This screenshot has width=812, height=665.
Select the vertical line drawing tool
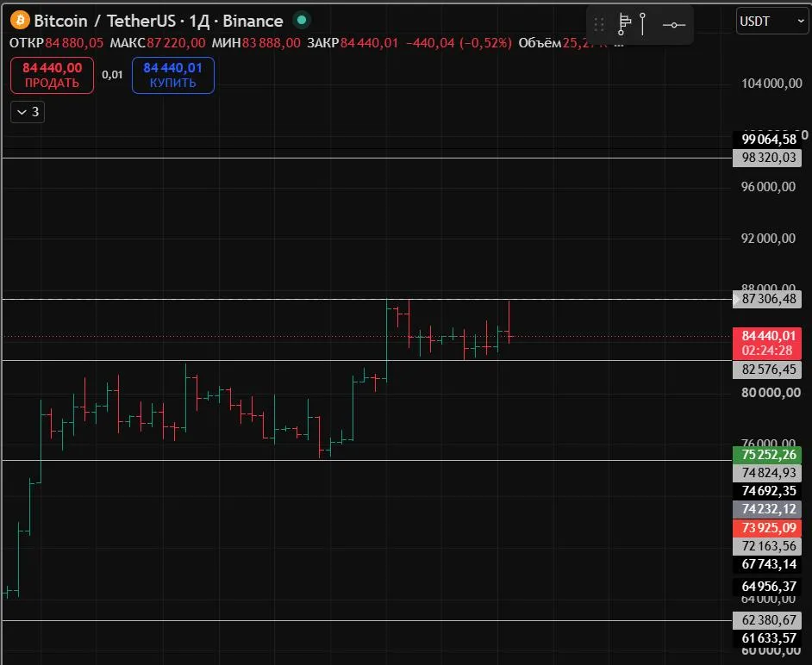click(x=643, y=24)
